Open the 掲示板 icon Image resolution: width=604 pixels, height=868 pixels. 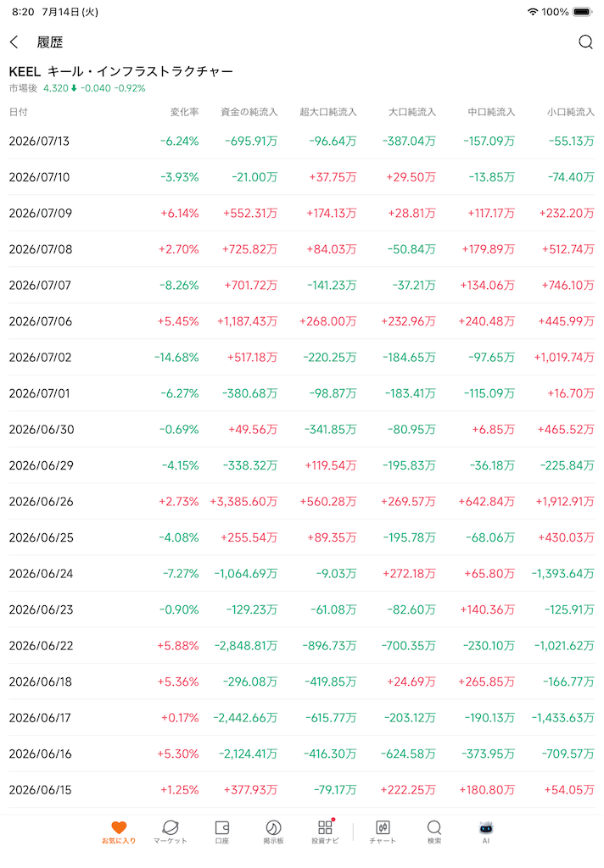274,832
